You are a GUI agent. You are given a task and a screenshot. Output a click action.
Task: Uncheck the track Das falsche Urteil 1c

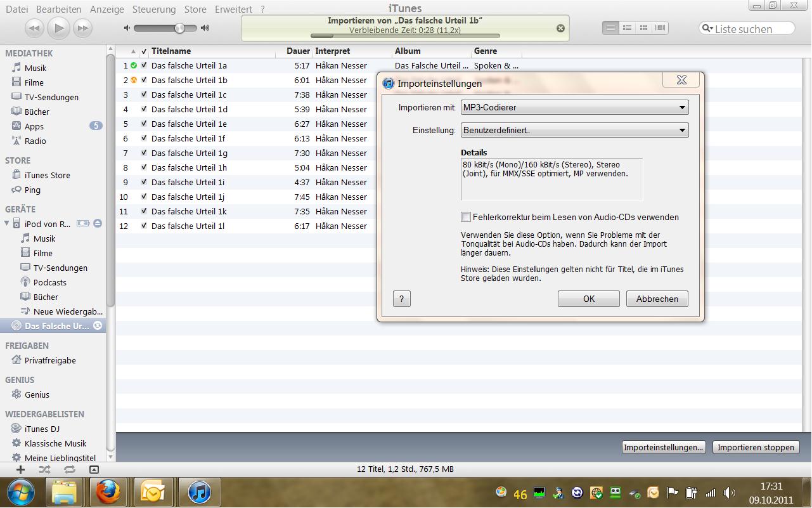point(144,94)
